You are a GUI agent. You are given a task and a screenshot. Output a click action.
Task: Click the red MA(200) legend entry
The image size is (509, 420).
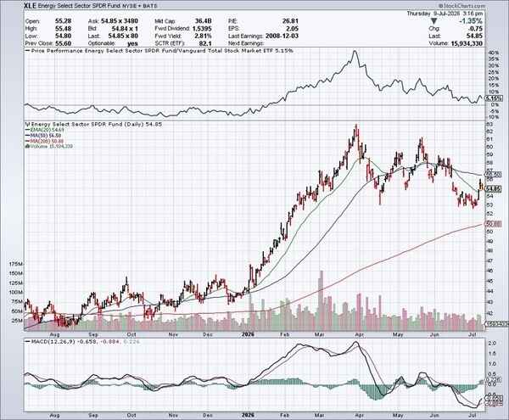point(44,141)
